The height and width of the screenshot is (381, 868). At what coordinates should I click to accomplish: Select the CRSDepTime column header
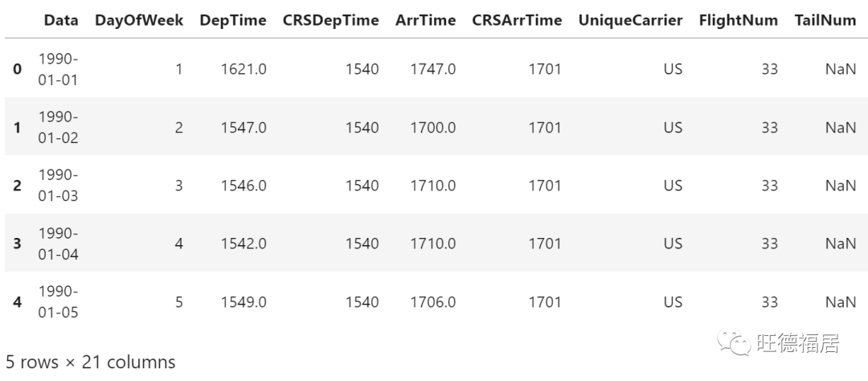(330, 21)
